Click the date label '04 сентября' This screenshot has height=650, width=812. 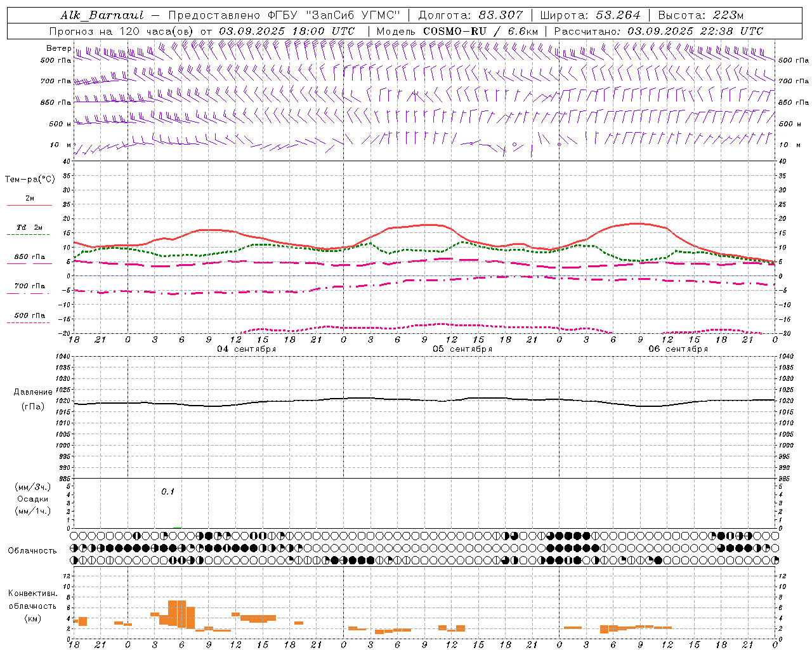click(x=246, y=349)
